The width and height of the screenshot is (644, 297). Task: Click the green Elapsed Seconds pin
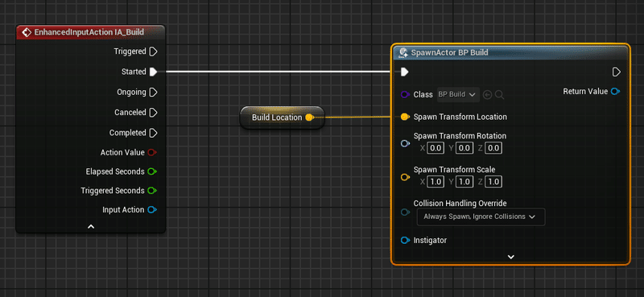point(152,171)
